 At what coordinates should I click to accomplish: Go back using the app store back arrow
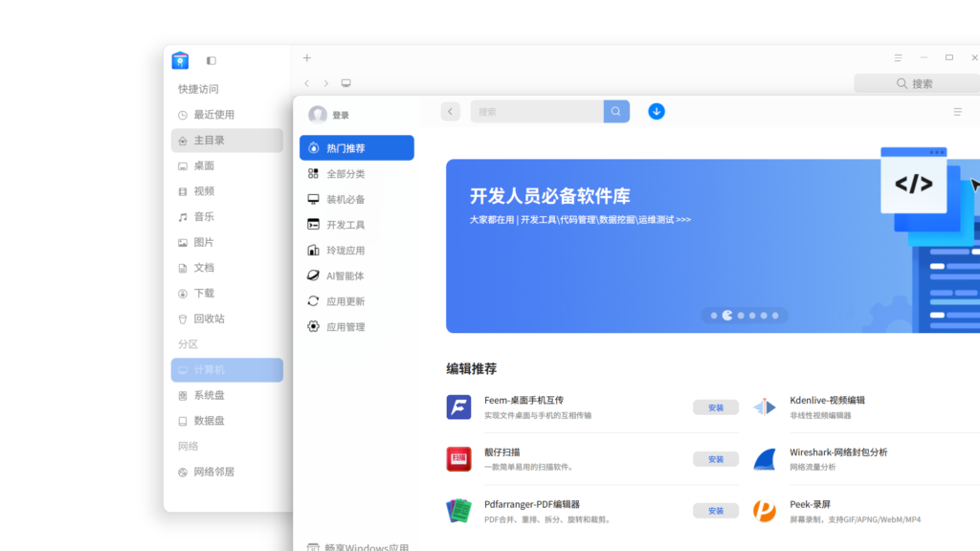(x=451, y=112)
